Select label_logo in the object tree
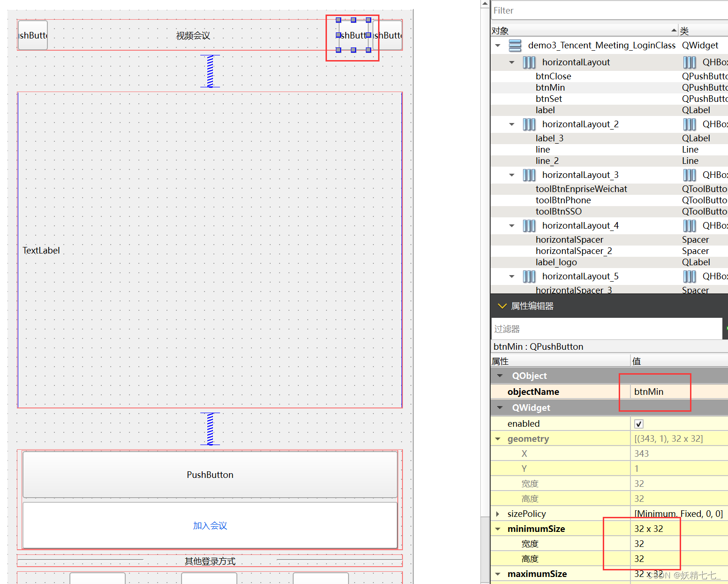 pos(556,262)
